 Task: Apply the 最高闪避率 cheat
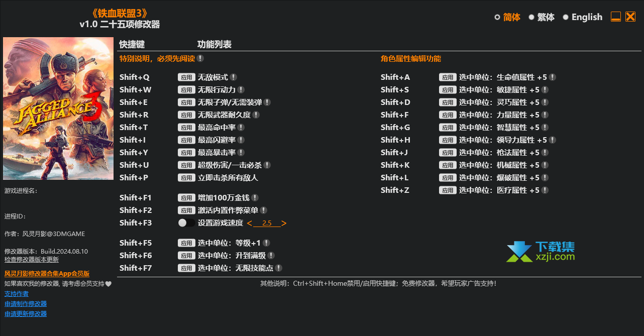[x=187, y=140]
